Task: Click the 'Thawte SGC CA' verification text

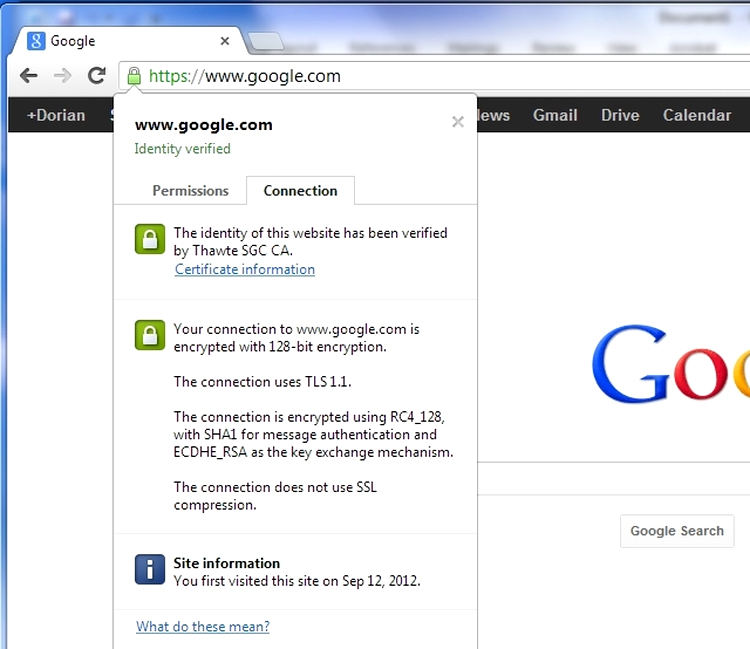Action: 310,242
